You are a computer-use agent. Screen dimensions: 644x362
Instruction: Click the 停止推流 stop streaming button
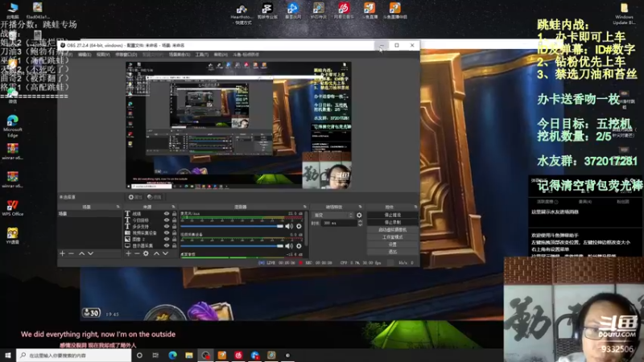(x=392, y=215)
